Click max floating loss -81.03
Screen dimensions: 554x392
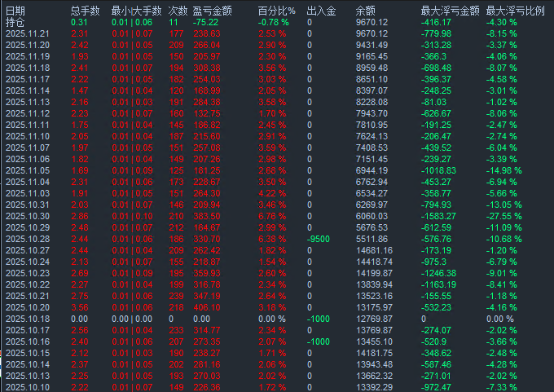coord(433,102)
